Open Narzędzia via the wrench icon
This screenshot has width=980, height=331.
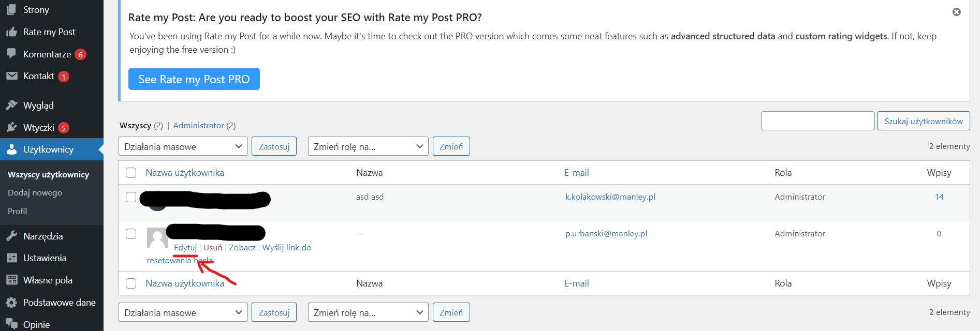coord(11,236)
